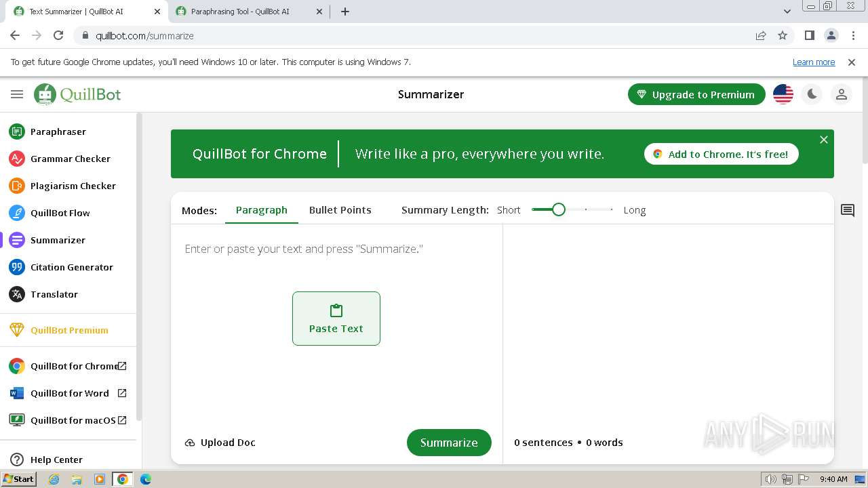Click the Summarize button
Image resolution: width=868 pixels, height=488 pixels.
(449, 443)
